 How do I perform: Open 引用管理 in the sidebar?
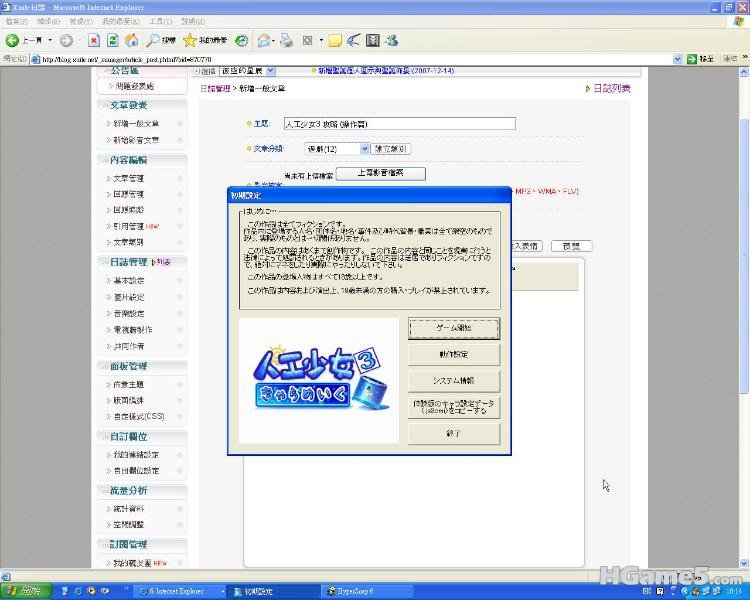[128, 226]
